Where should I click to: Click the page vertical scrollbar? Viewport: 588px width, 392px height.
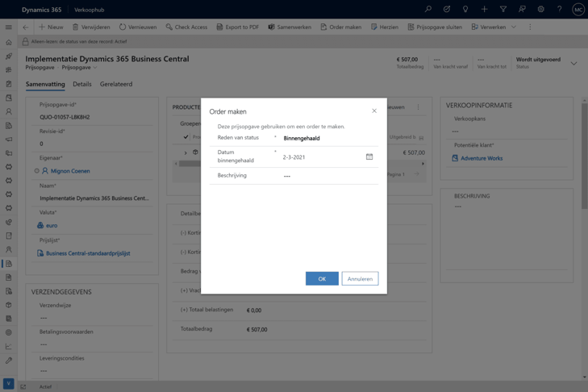tap(584, 156)
